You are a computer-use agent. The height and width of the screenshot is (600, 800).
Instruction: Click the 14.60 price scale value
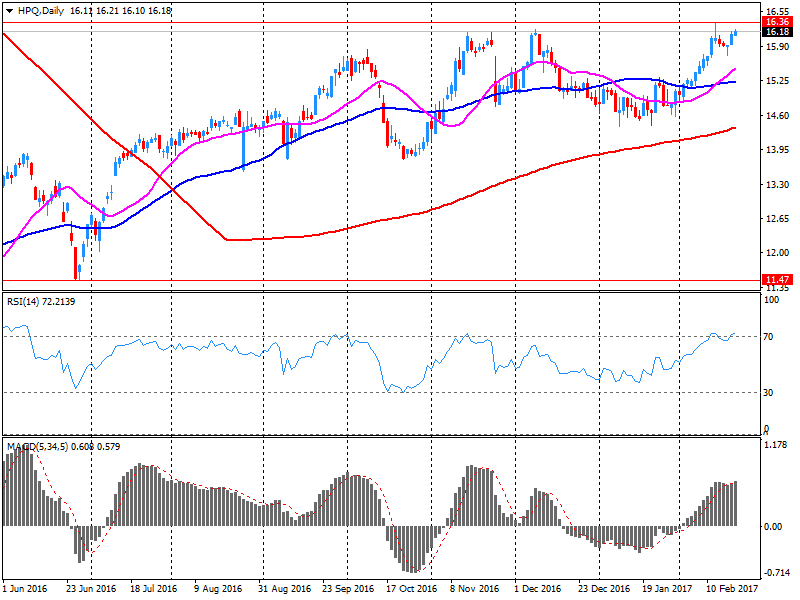(x=778, y=115)
